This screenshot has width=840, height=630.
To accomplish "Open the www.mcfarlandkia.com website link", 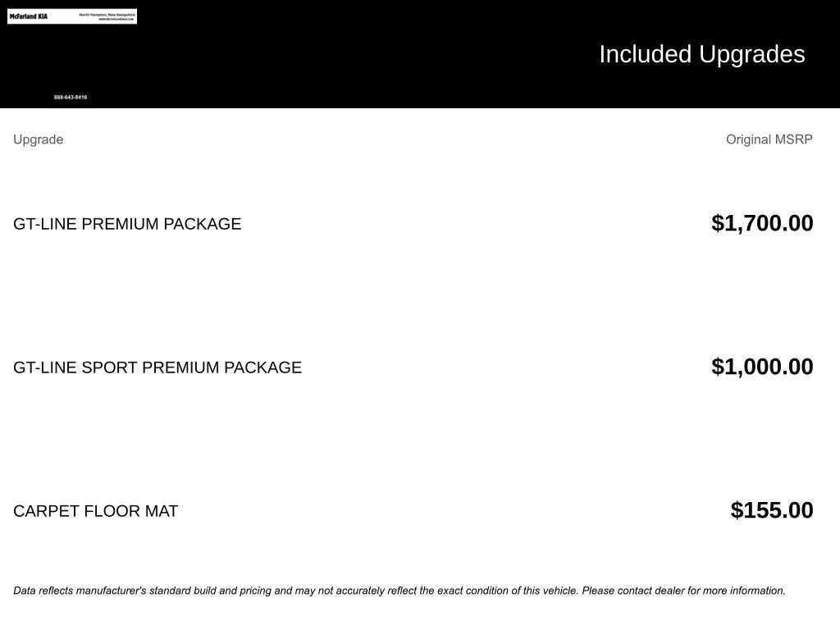I will click(116, 20).
